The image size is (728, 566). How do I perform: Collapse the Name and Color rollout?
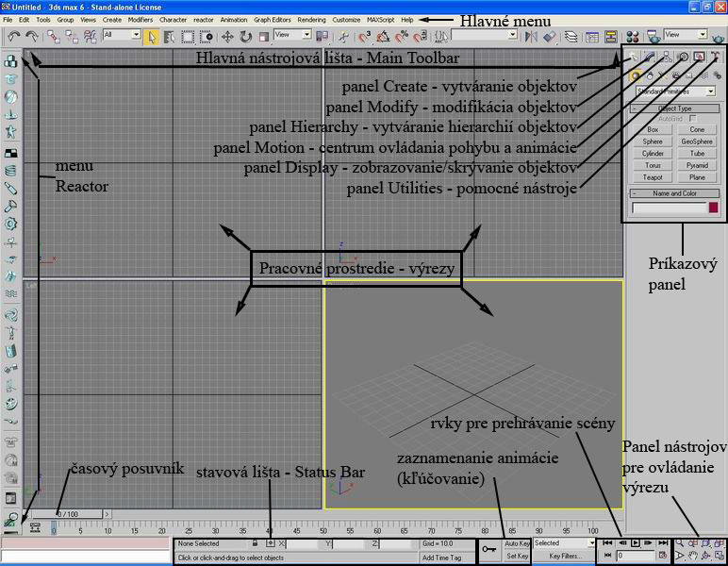pyautogui.click(x=674, y=193)
